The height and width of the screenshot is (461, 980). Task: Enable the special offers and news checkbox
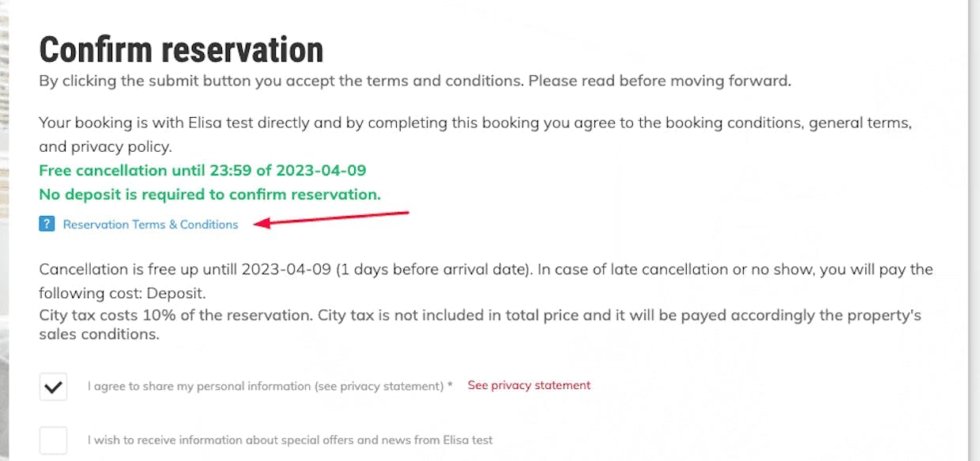click(x=54, y=440)
